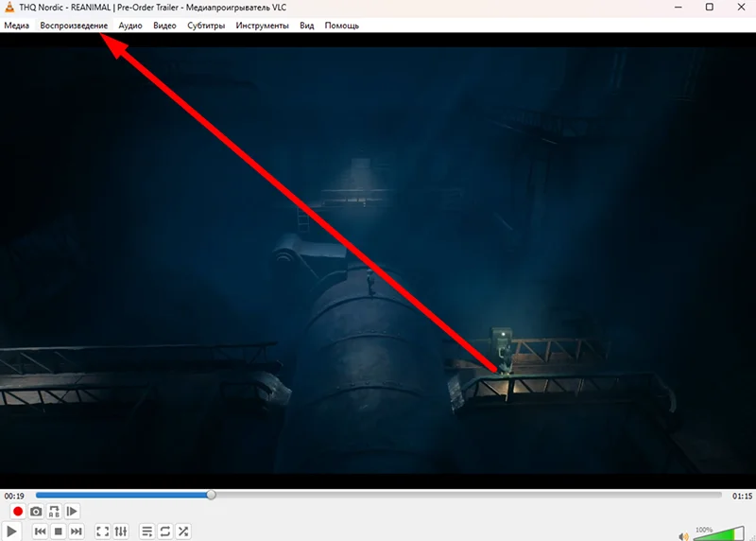
Task: Skip to the previous media item
Action: coord(40,532)
